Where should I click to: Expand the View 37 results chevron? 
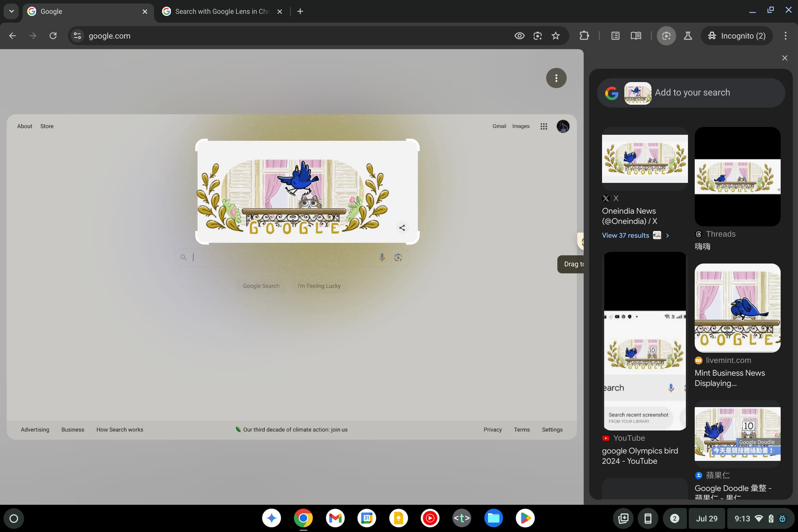pyautogui.click(x=668, y=235)
